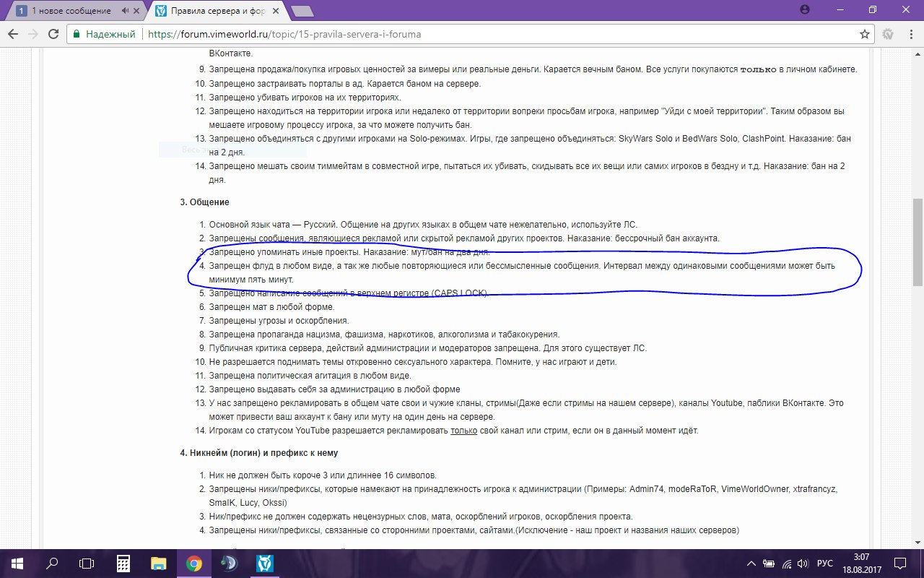Viewport: 924px width, 578px height.
Task: Open a new tab with the new-tab button
Action: coord(302,11)
